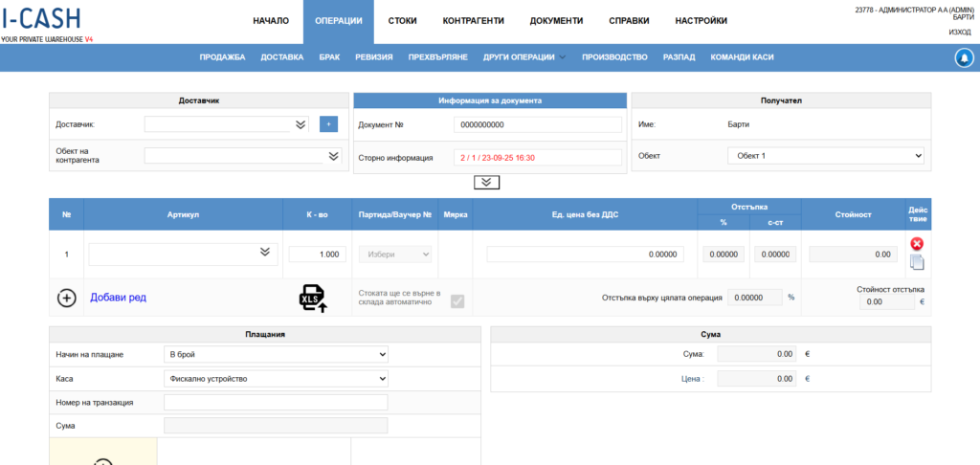This screenshot has height=465, width=980.
Task: Open the Справки menu
Action: point(629,21)
